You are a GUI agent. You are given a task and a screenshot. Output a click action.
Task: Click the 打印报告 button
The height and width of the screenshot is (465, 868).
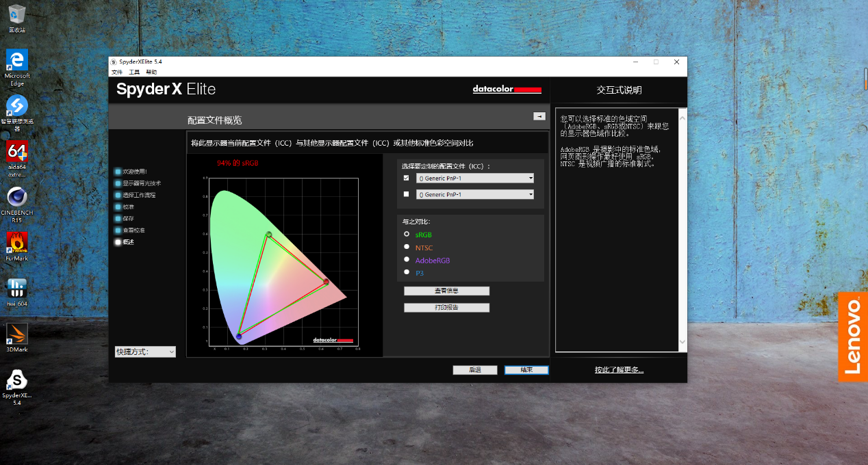[x=446, y=308]
